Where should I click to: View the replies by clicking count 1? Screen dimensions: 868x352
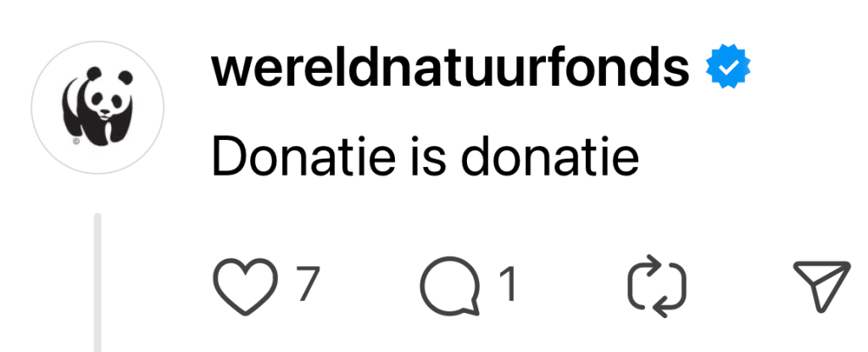click(509, 284)
